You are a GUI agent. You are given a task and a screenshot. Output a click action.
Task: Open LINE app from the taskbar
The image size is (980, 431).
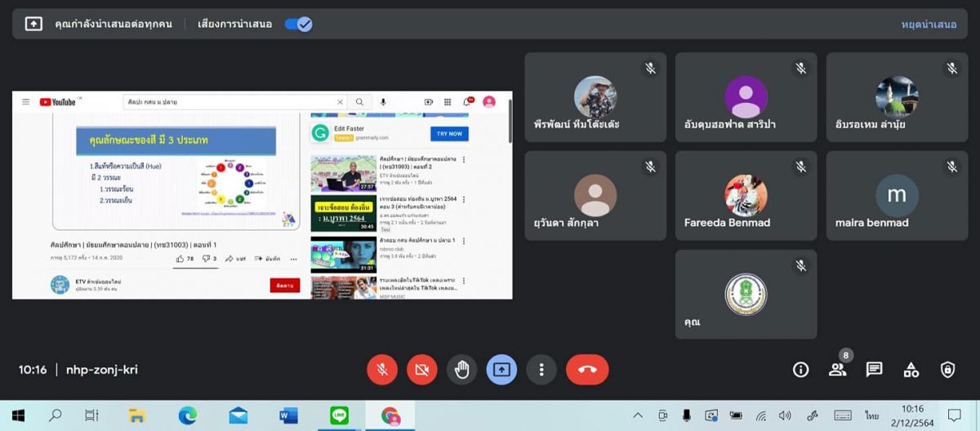339,415
